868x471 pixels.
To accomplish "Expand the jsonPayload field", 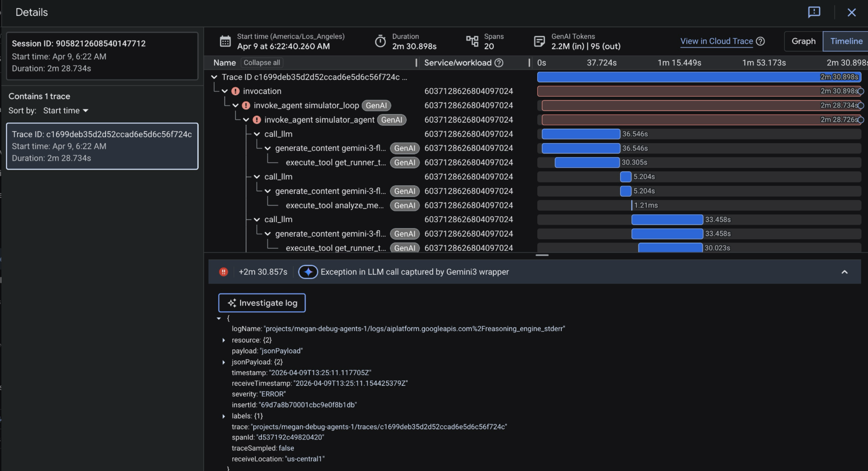I will pos(224,362).
